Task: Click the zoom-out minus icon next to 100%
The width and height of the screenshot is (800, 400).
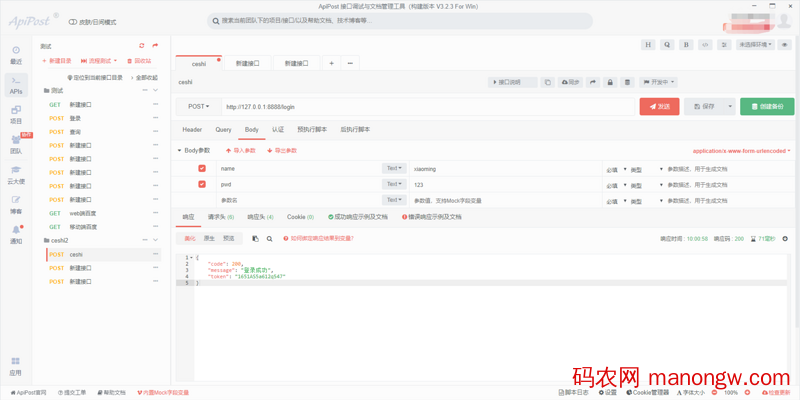Action: tap(714, 393)
